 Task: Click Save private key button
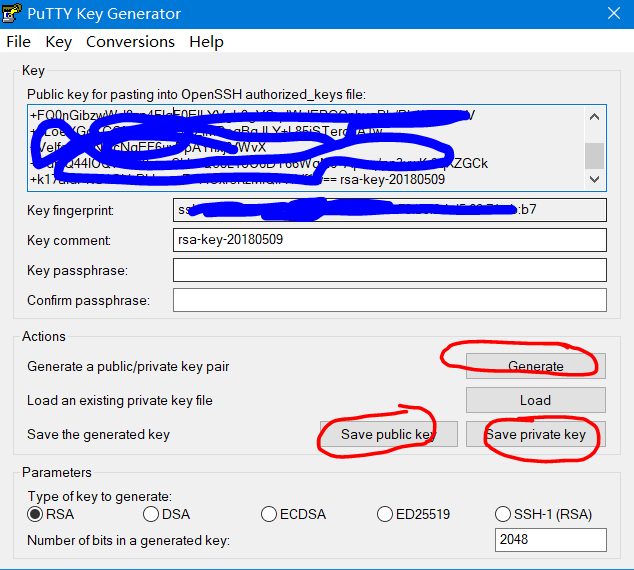(536, 434)
